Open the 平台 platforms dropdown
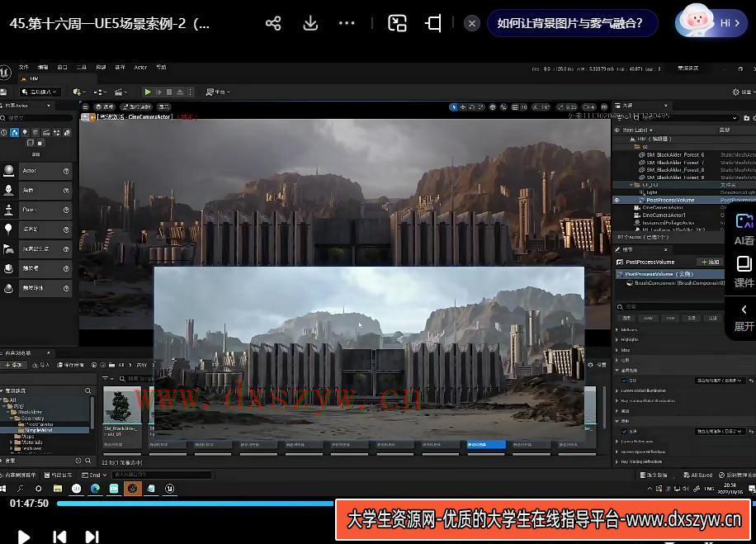756x544 pixels. [x=219, y=92]
